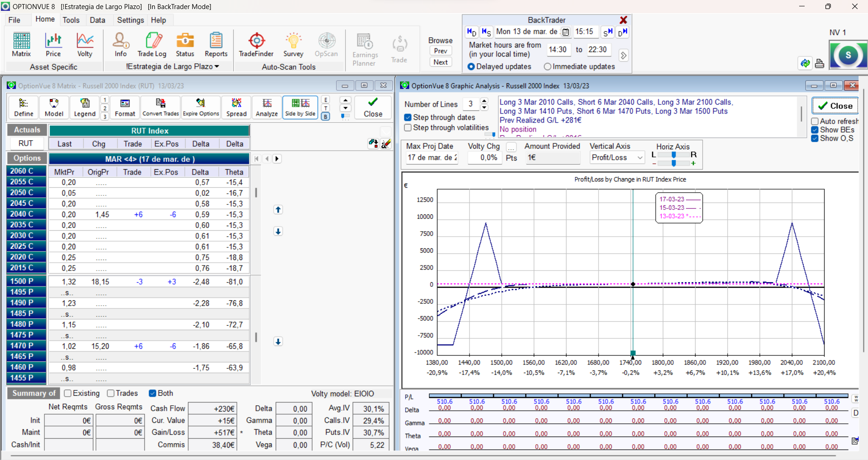Screen dimensions: 868x460
Task: Click Browse Next button
Action: click(441, 62)
